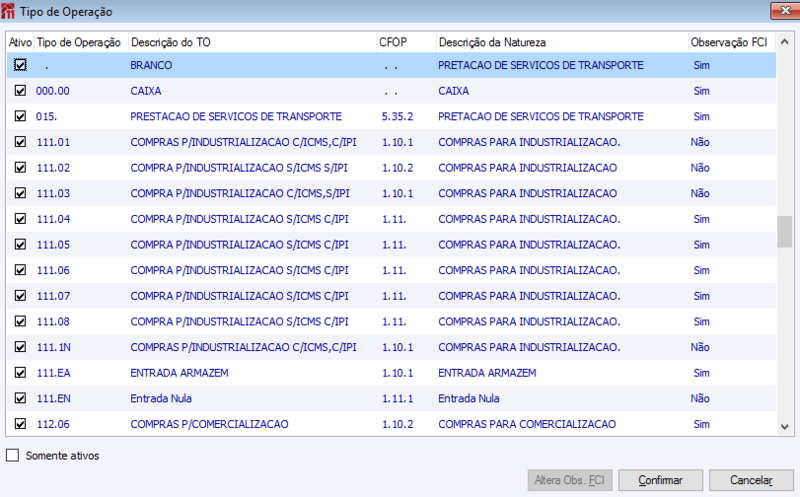The width and height of the screenshot is (800, 497).
Task: Select the 111.08 operation code
Action: coord(53,321)
